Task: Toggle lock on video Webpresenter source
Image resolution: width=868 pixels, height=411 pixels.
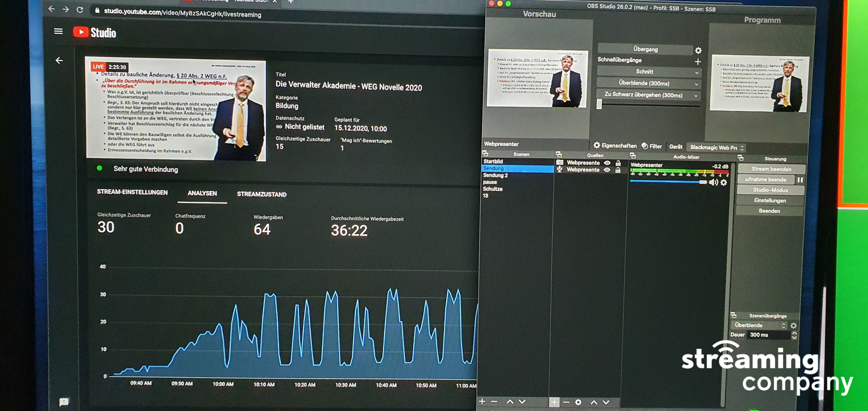Action: click(618, 163)
